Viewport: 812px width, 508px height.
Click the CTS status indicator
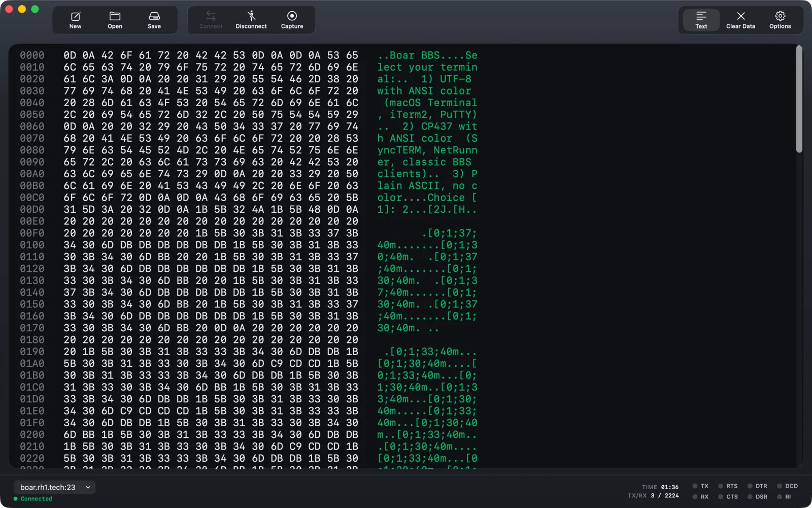(x=728, y=497)
